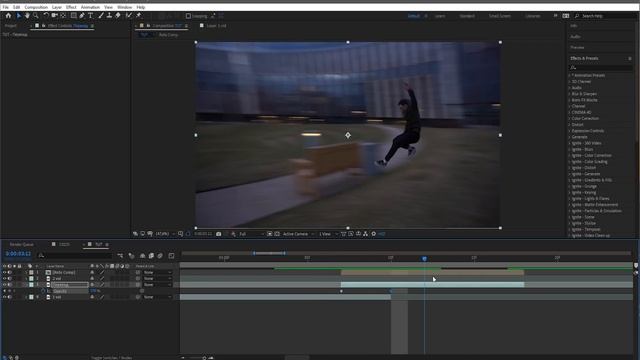Select the Puppet Pin tool
This screenshot has height=360, width=640.
(x=138, y=16)
